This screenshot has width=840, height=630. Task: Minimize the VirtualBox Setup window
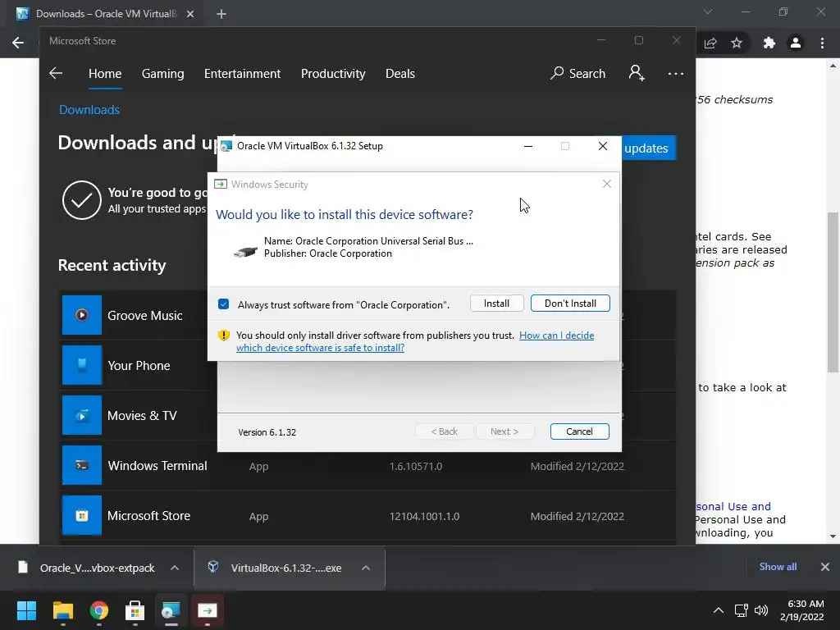(x=528, y=146)
